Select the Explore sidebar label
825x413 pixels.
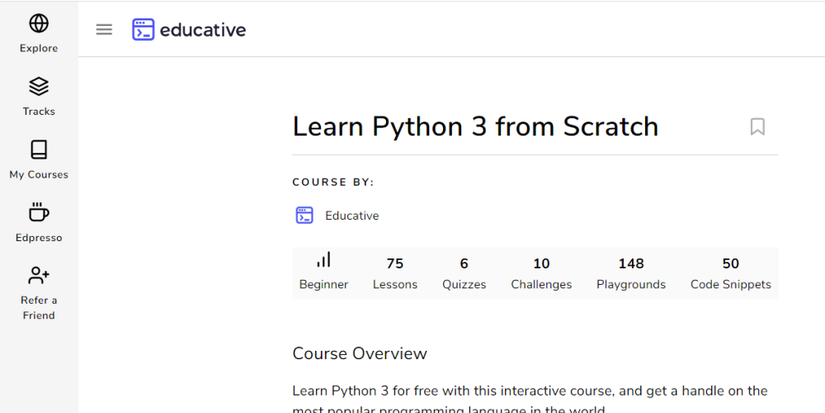39,48
